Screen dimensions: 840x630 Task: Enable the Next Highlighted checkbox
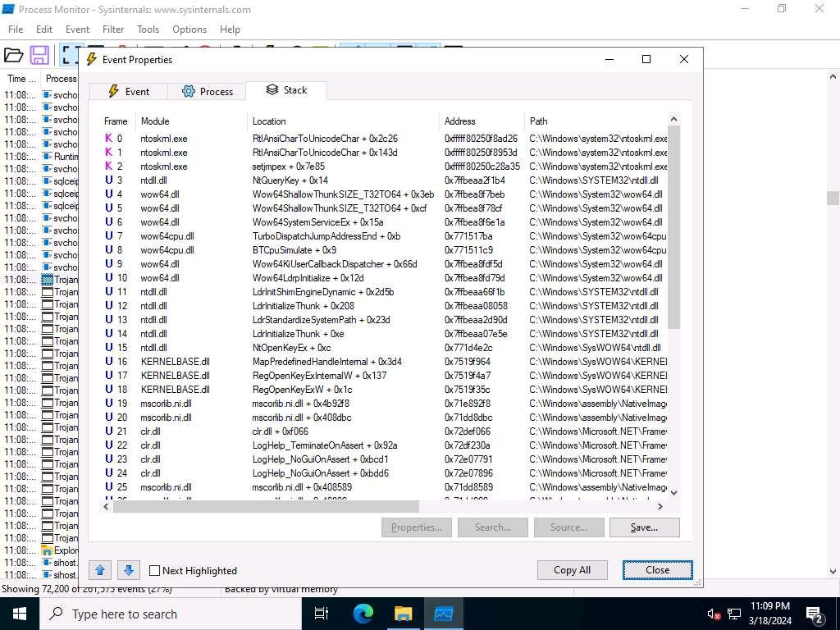(x=155, y=571)
